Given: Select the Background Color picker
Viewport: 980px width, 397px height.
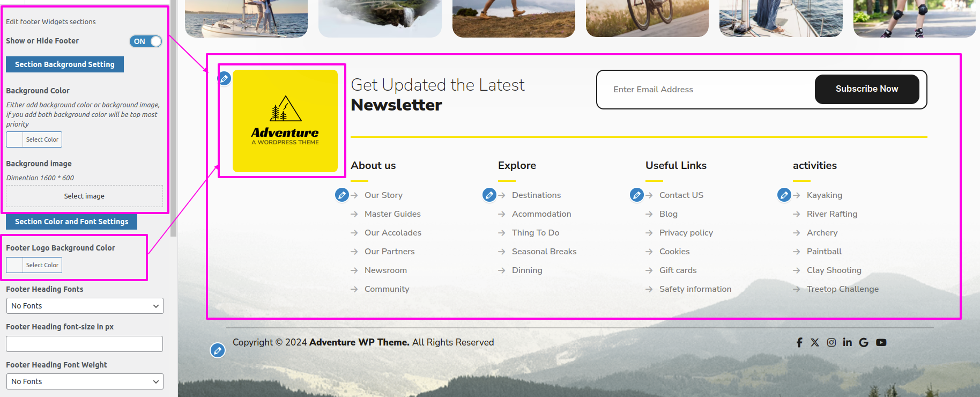Looking at the screenshot, I should [34, 139].
